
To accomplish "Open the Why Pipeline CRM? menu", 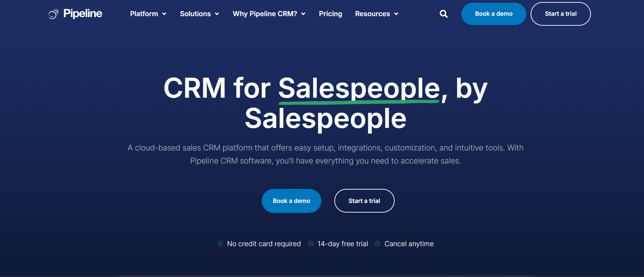I will [x=265, y=14].
